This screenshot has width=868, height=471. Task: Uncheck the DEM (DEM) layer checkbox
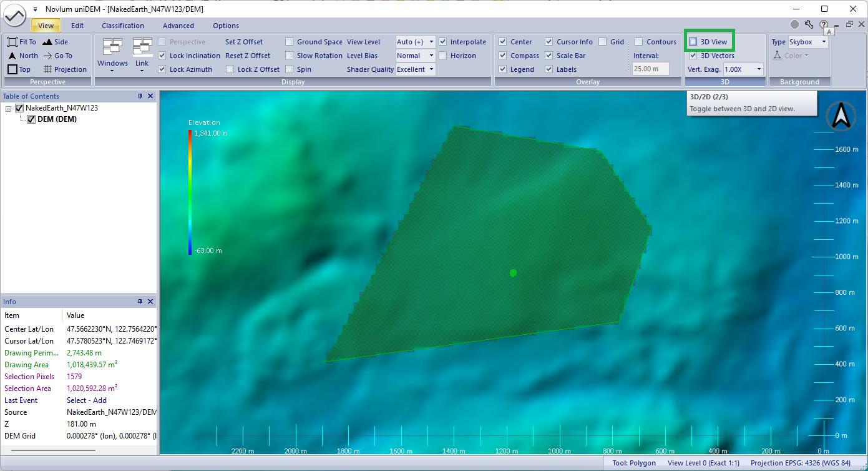coord(31,119)
